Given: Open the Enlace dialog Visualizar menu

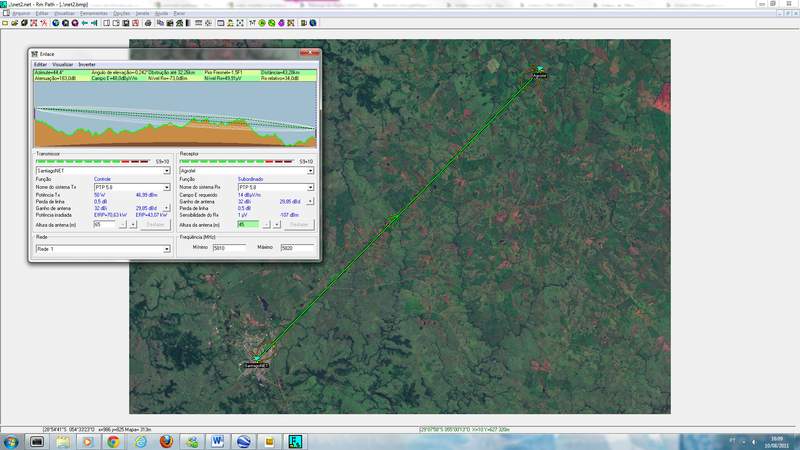Looking at the screenshot, I should point(63,65).
